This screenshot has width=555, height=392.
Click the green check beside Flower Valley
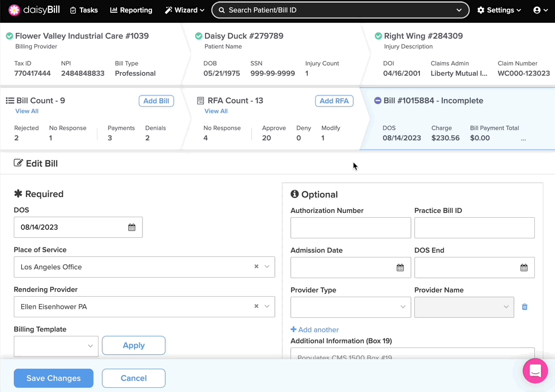[x=10, y=36]
